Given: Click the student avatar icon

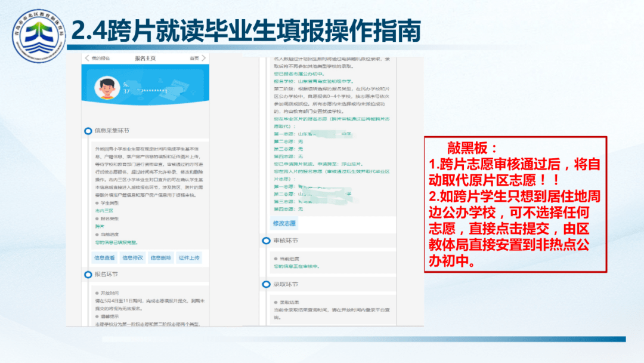Looking at the screenshot, I should [x=108, y=87].
